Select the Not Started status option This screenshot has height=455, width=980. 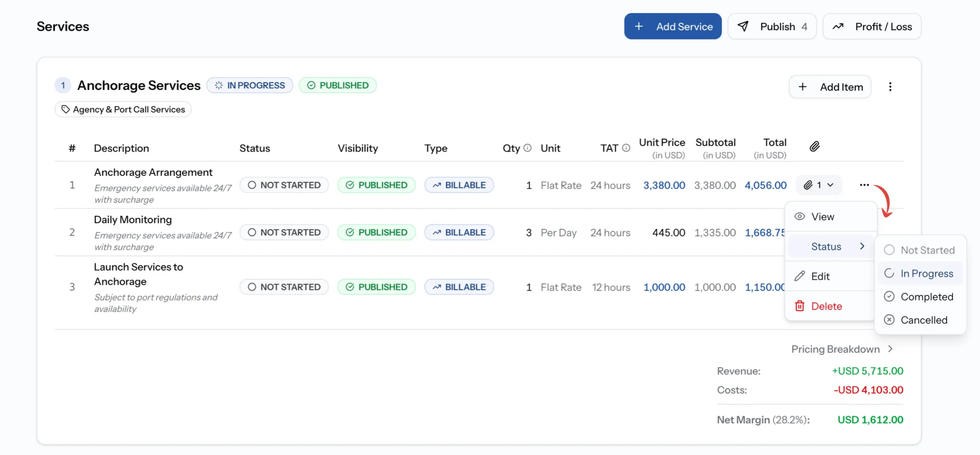(920, 250)
